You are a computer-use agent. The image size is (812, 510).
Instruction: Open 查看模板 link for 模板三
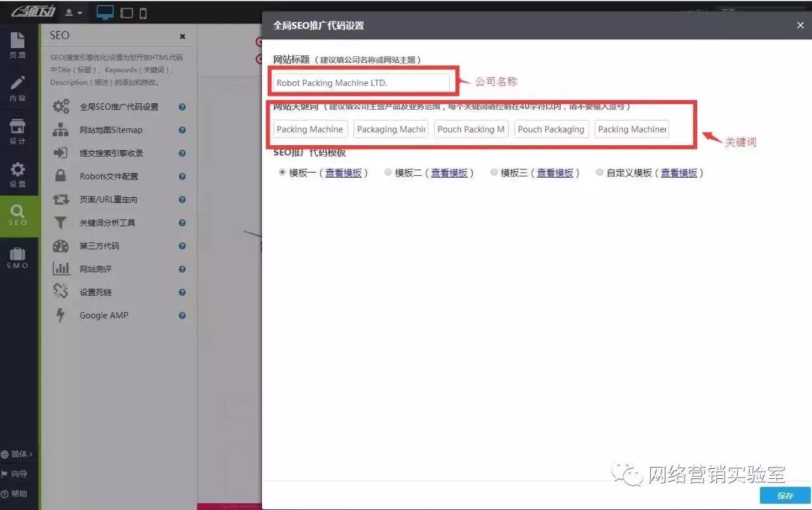click(x=556, y=172)
